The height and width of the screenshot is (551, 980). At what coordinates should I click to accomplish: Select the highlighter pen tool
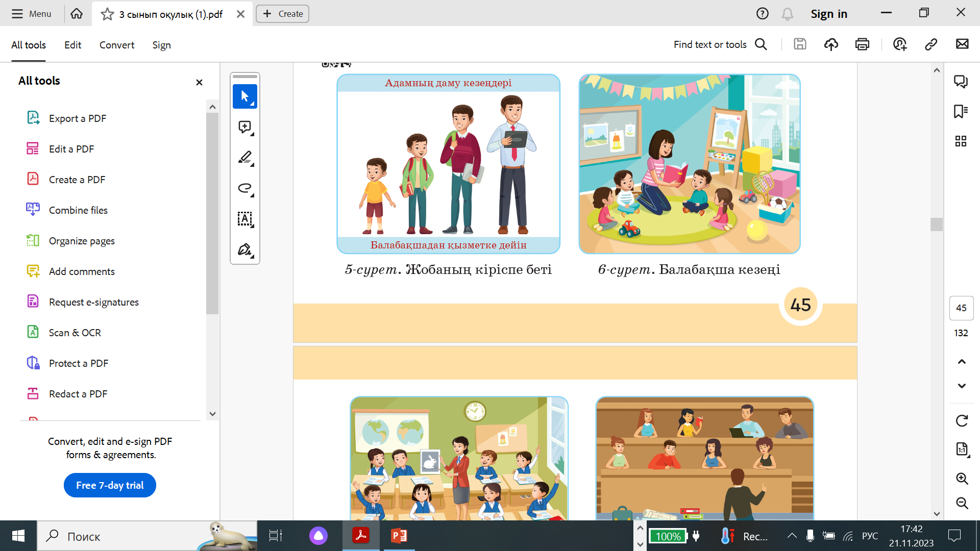click(x=244, y=158)
